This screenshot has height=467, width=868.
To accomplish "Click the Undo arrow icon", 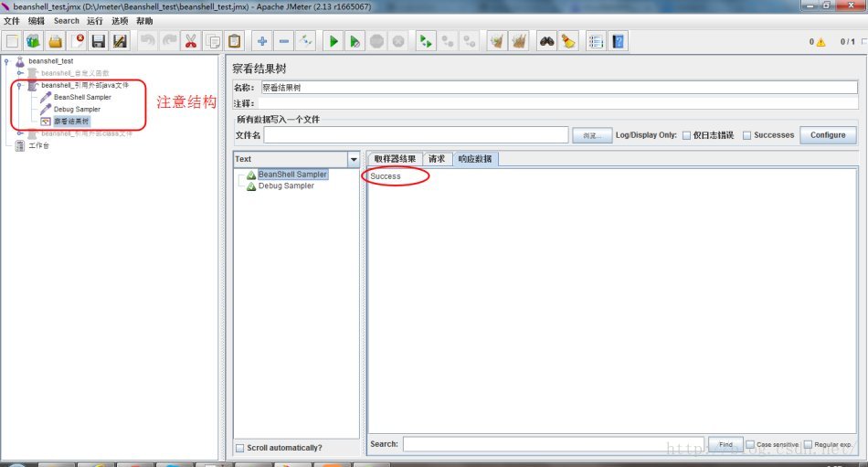I will coord(147,41).
